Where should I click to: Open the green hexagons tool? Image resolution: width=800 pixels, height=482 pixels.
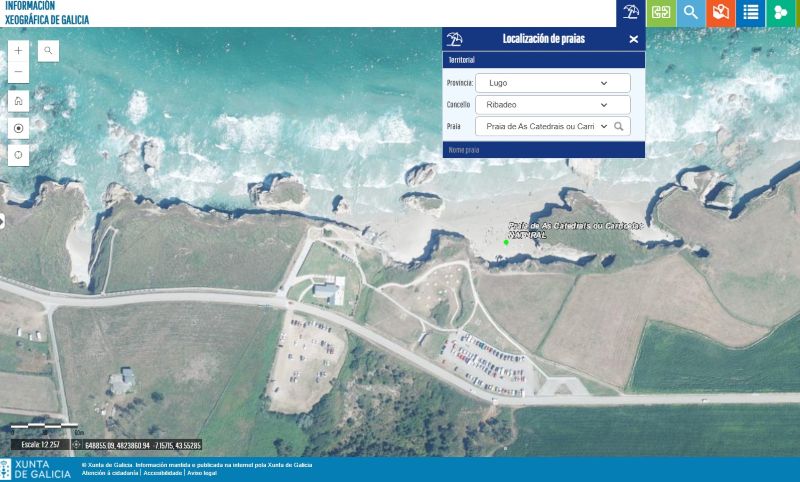pos(780,13)
